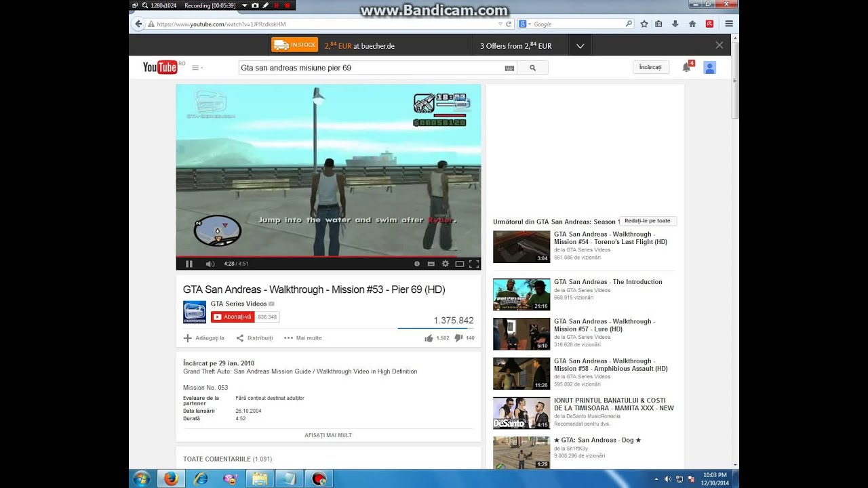The image size is (868, 488).
Task: Seek on the red video progress bar
Action: pos(328,257)
